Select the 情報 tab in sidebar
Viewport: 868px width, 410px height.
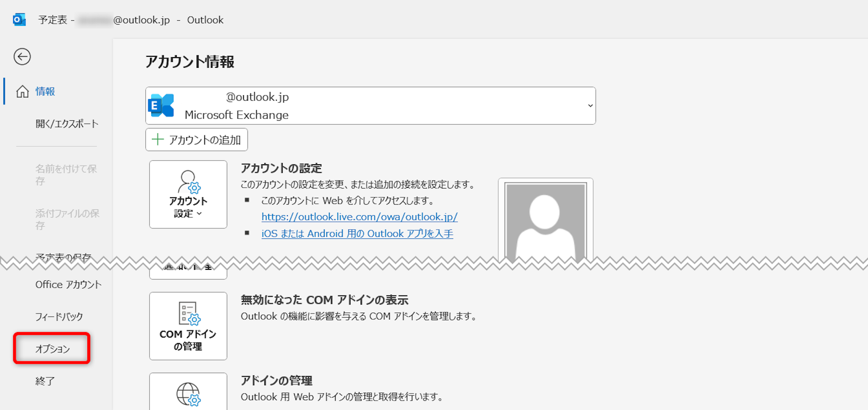(x=45, y=91)
